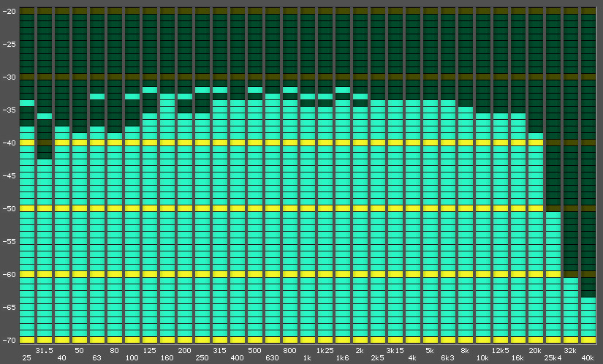This screenshot has width=603, height=364.
Task: Click the -70 dB scale label
Action: pyautogui.click(x=10, y=340)
